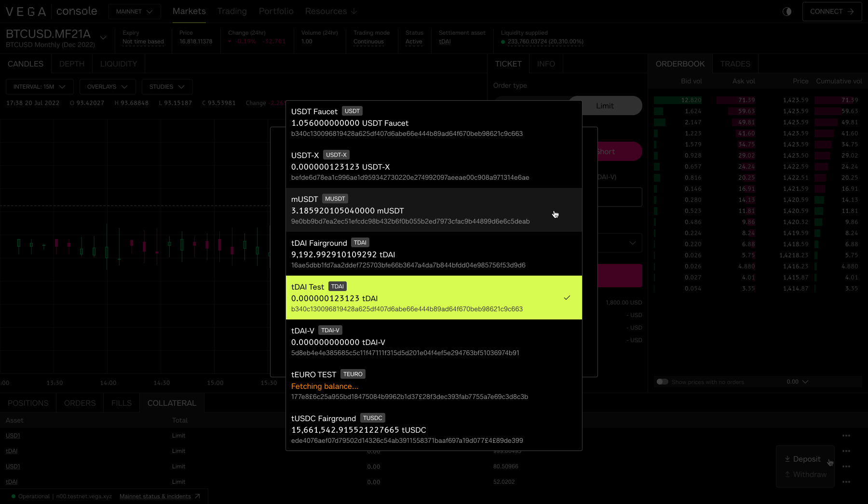Open the INTERVAL 15M dropdown
Image resolution: width=868 pixels, height=504 pixels.
tap(39, 87)
